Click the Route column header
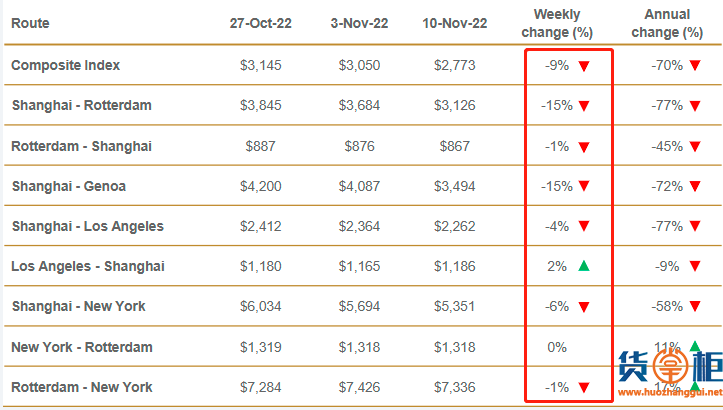The width and height of the screenshot is (723, 410). pyautogui.click(x=30, y=23)
